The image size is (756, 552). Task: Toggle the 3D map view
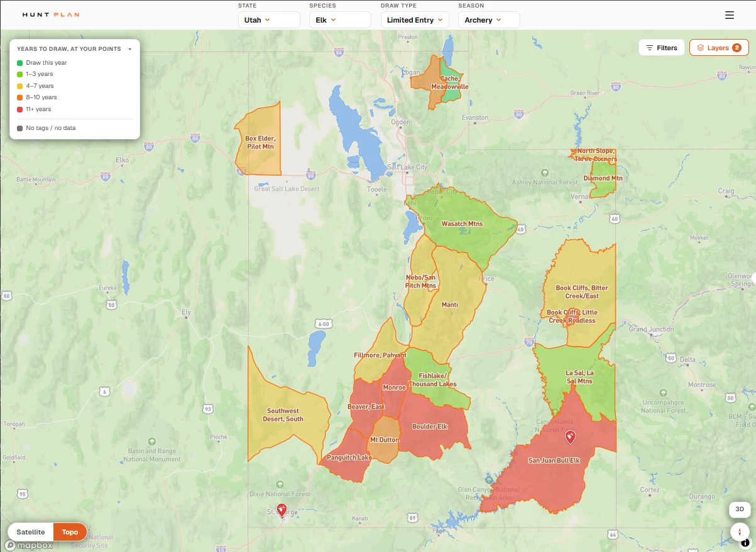click(740, 509)
